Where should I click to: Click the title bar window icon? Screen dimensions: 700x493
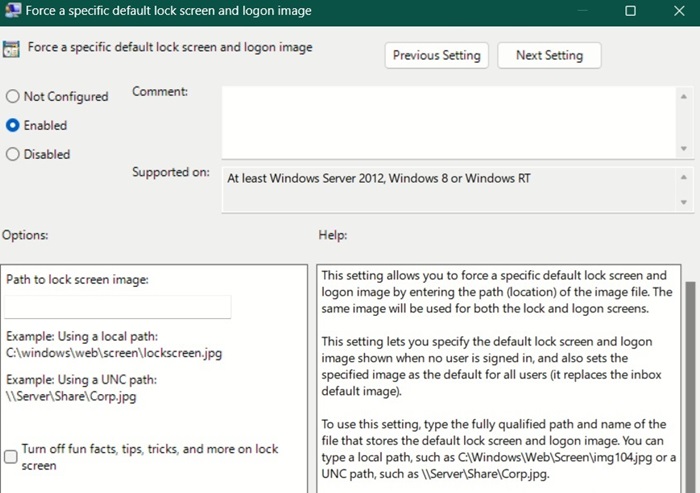click(x=12, y=10)
